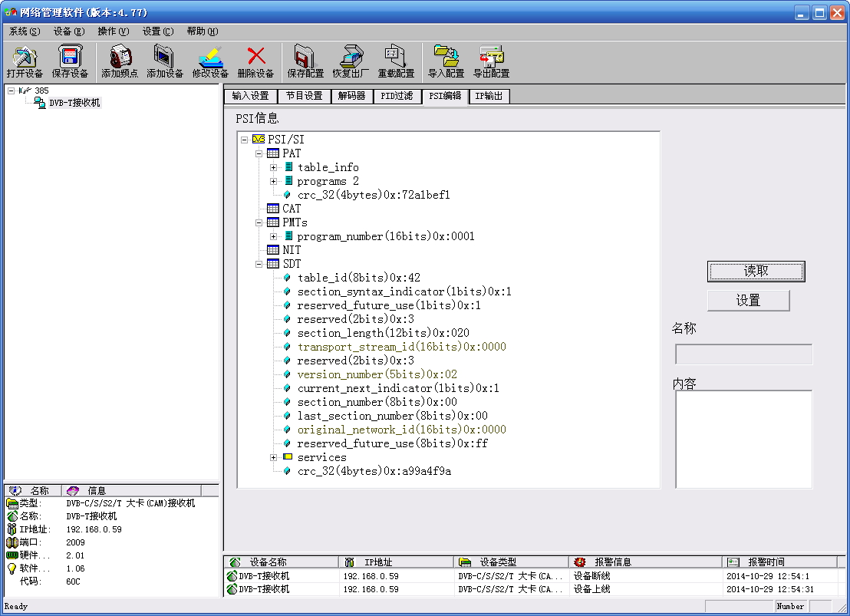The image size is (850, 616).
Task: Expand the programs 2 node
Action: click(274, 181)
